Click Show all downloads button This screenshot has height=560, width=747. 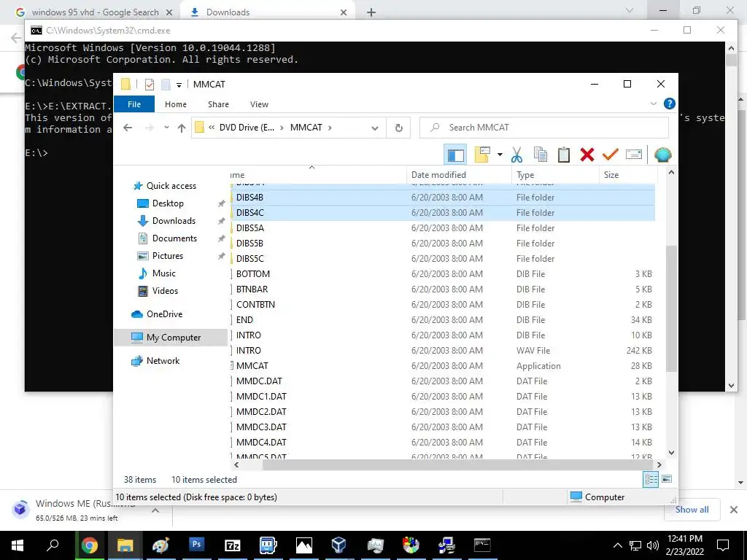tap(692, 510)
